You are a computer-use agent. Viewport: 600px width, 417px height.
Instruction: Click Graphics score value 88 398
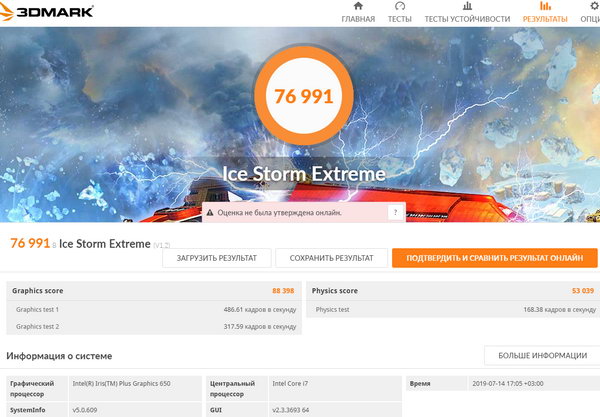point(283,291)
